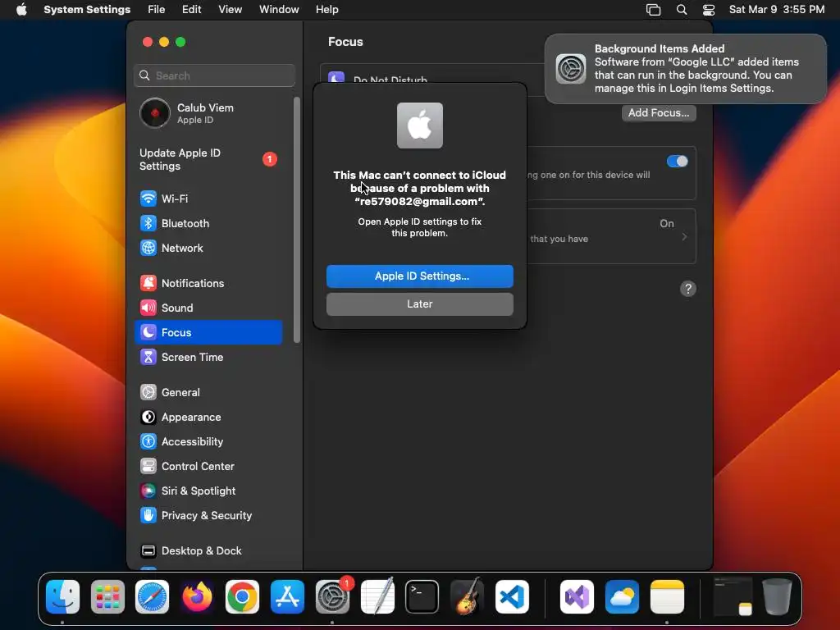This screenshot has width=840, height=630.
Task: Open GarageBand from the Dock
Action: (x=467, y=597)
